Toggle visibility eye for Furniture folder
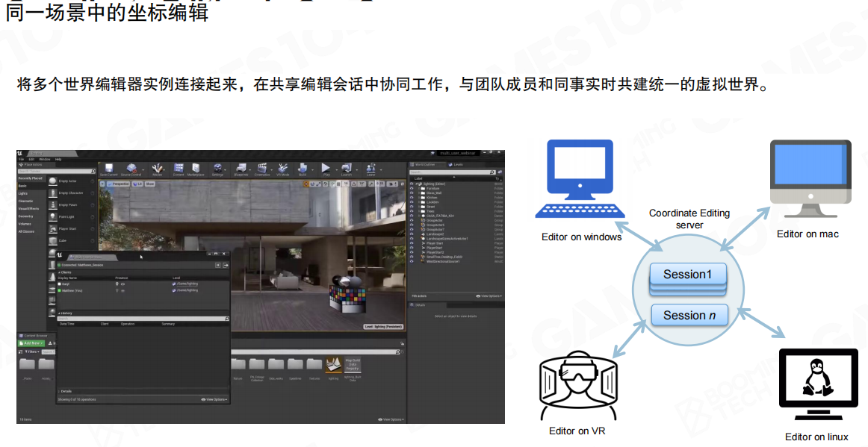Screen dimensions: 868x447 coord(412,188)
